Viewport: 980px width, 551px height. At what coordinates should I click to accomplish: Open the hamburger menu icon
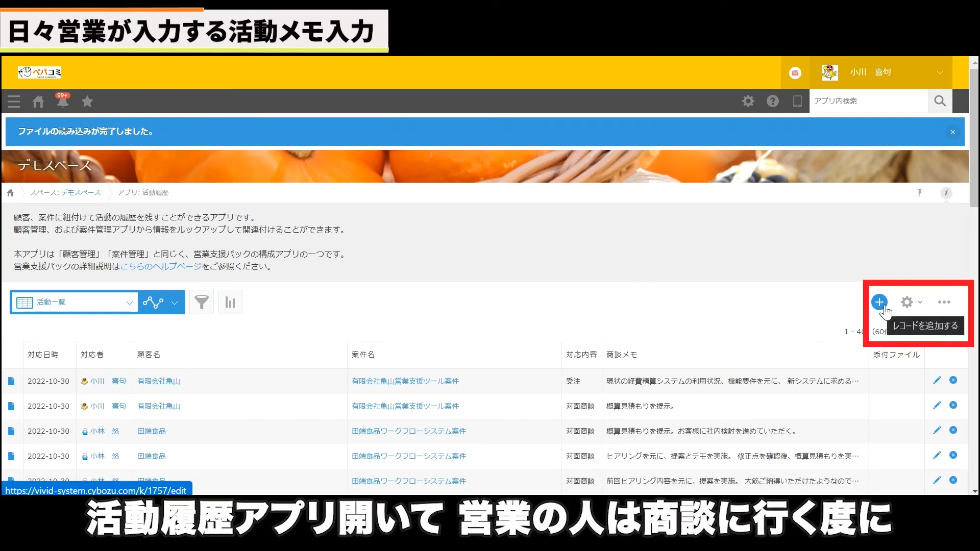click(x=14, y=102)
